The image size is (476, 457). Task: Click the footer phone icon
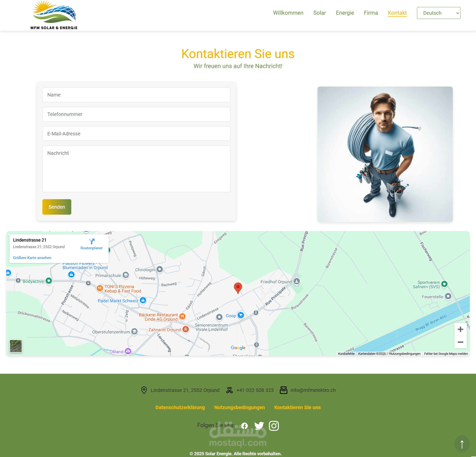[230, 390]
